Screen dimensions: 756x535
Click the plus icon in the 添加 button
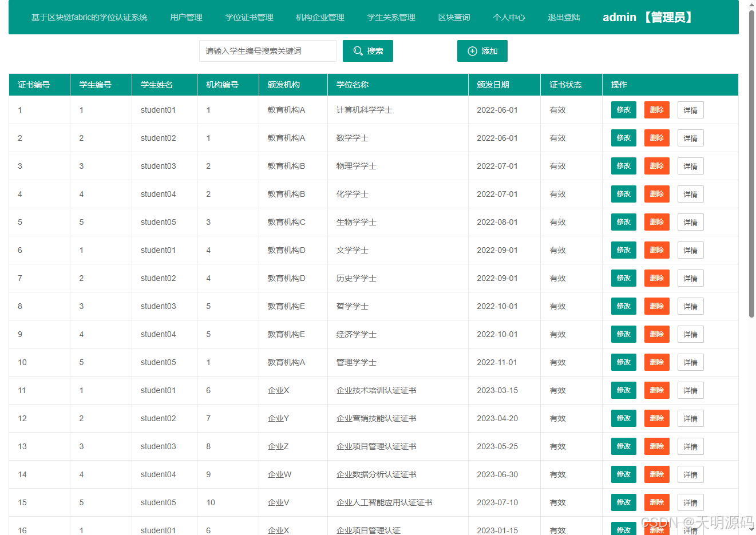tap(472, 51)
